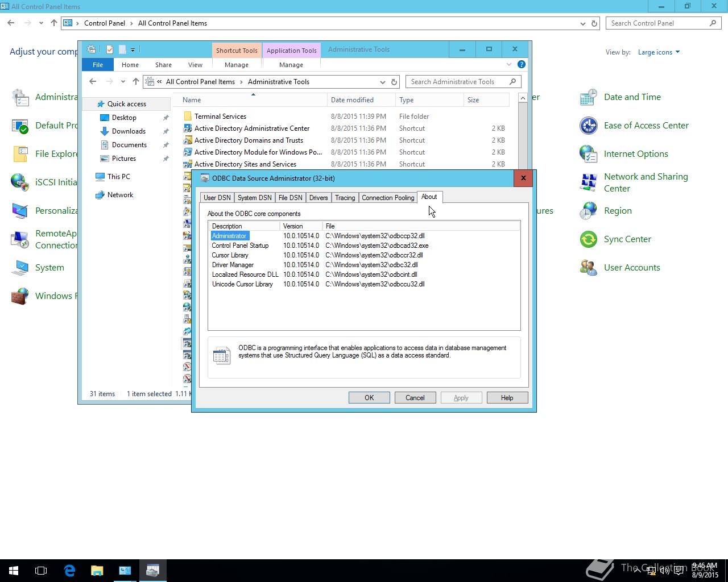Select Network in navigation pane
The image size is (728, 582).
[x=120, y=195]
